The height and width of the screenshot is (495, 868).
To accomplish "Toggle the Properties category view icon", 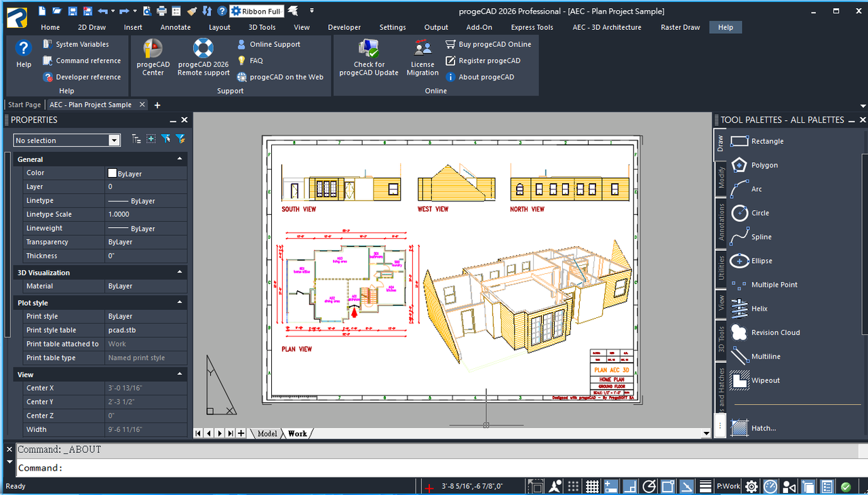I will [x=136, y=139].
